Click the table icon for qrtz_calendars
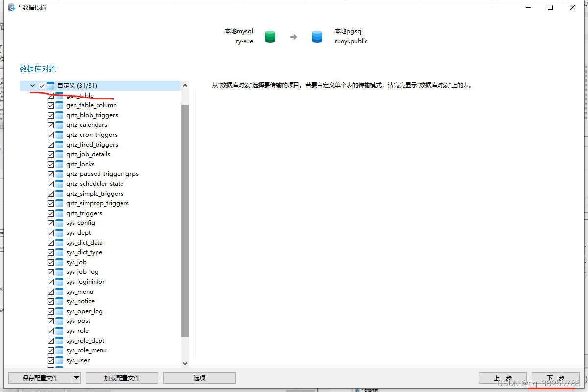Image resolution: width=588 pixels, height=392 pixels. [x=59, y=125]
